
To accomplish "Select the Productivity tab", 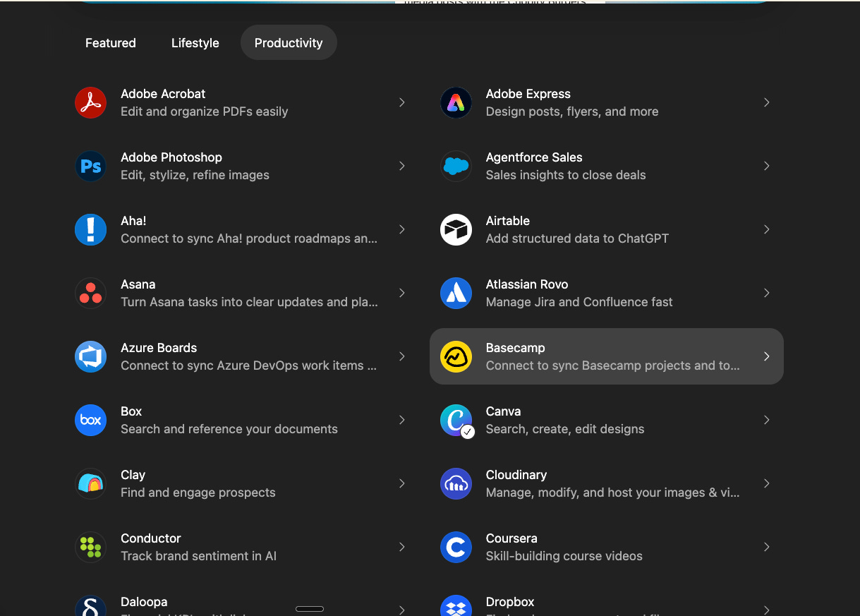I will point(289,42).
